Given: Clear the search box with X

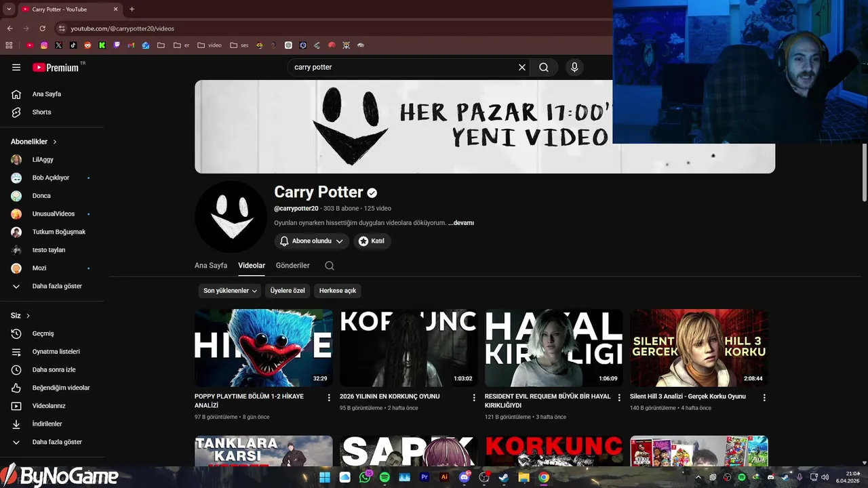Looking at the screenshot, I should click(x=522, y=67).
